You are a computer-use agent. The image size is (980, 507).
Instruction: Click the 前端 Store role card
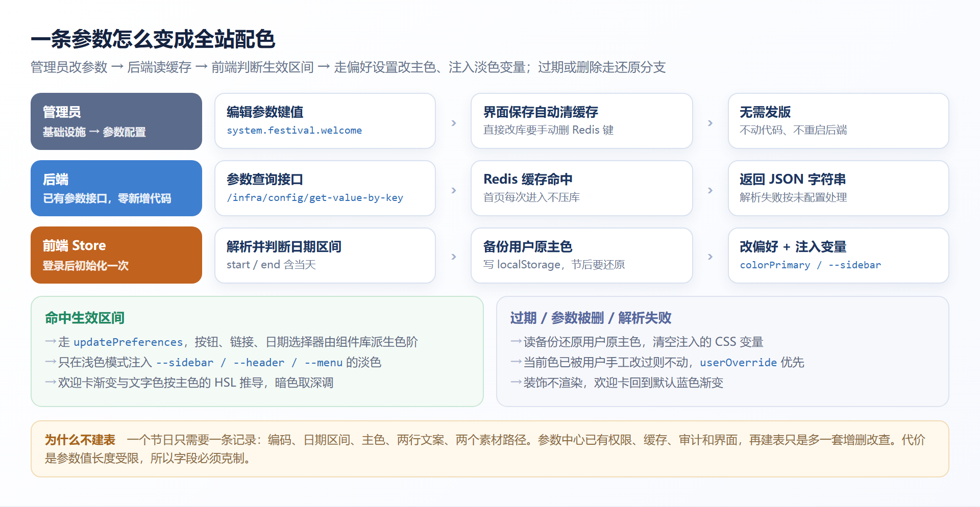click(116, 255)
